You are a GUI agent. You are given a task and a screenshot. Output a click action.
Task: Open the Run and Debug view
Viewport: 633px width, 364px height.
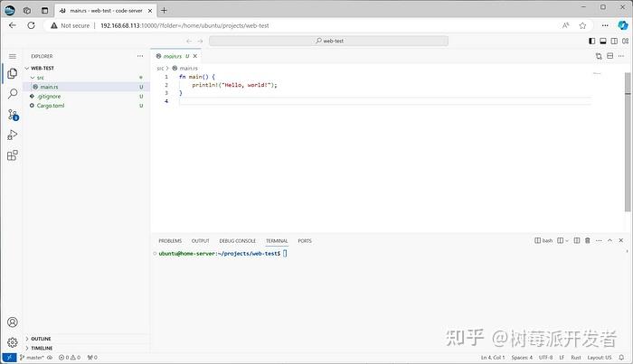click(x=13, y=135)
